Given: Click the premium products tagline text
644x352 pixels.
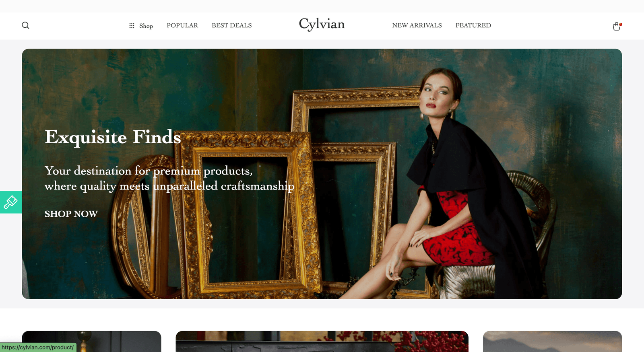Looking at the screenshot, I should [x=169, y=178].
